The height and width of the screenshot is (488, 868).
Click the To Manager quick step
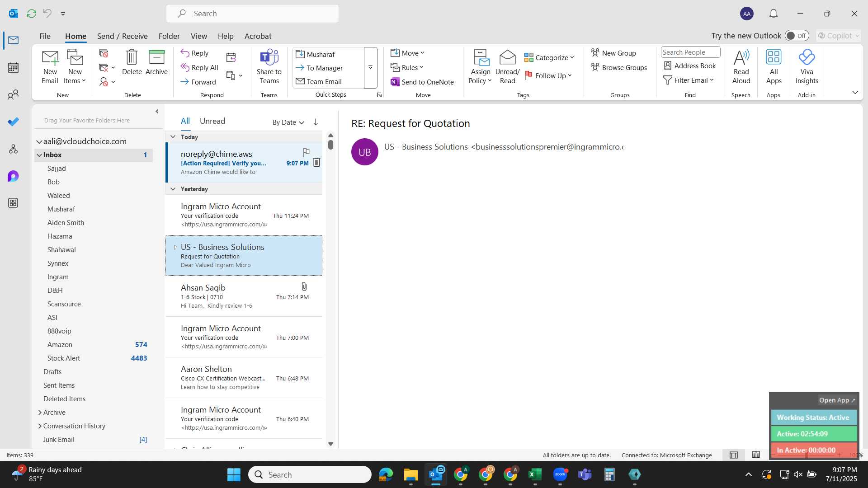coord(319,68)
